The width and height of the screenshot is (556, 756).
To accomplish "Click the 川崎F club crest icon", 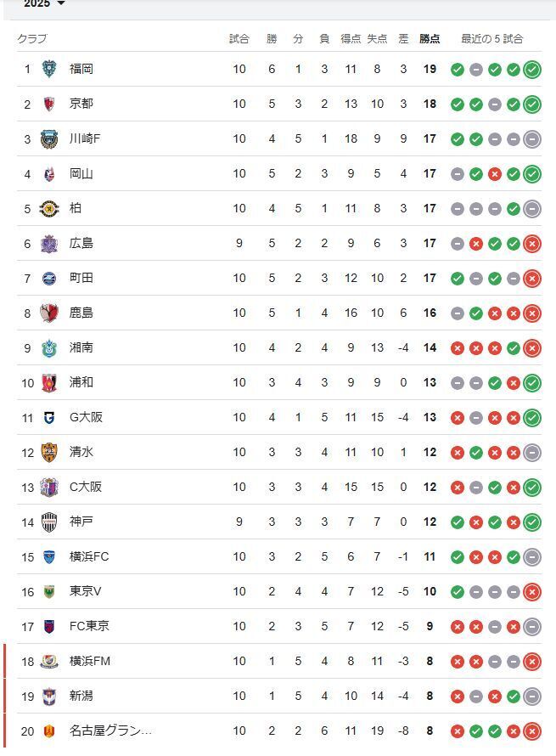I will point(49,138).
